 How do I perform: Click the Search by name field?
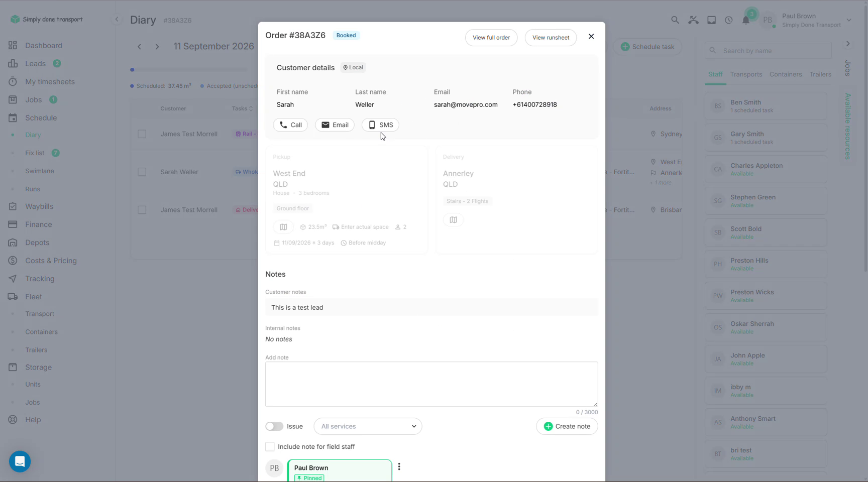tap(769, 51)
